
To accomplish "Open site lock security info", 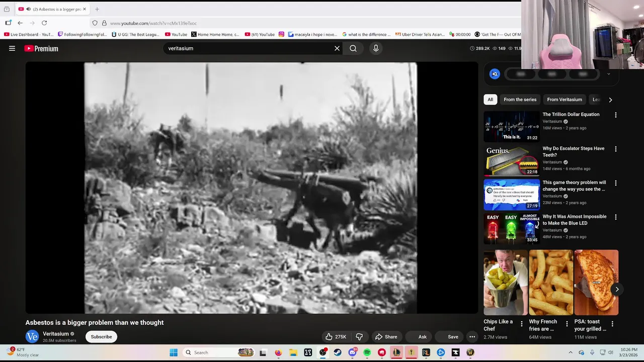I will point(104,23).
